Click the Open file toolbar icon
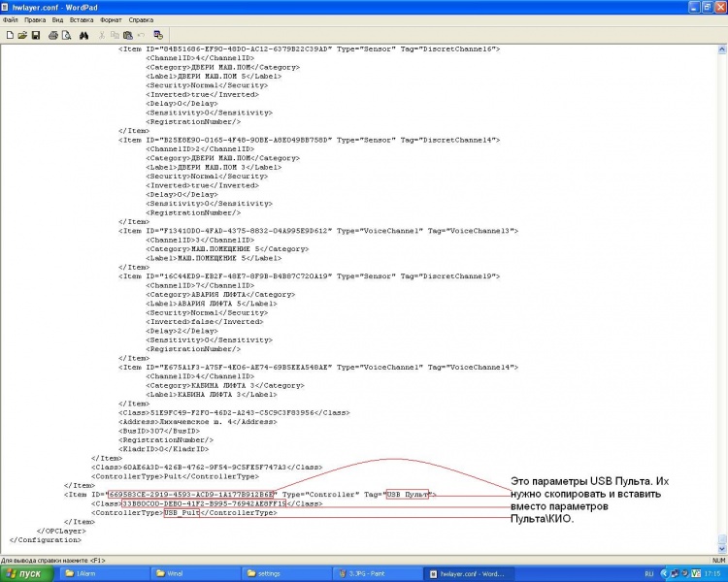This screenshot has width=728, height=582. (22, 35)
